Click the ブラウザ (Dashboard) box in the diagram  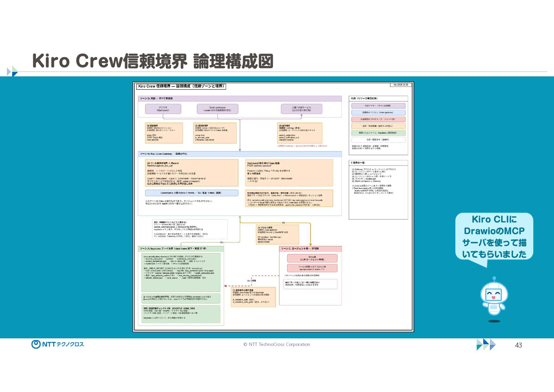(163, 109)
